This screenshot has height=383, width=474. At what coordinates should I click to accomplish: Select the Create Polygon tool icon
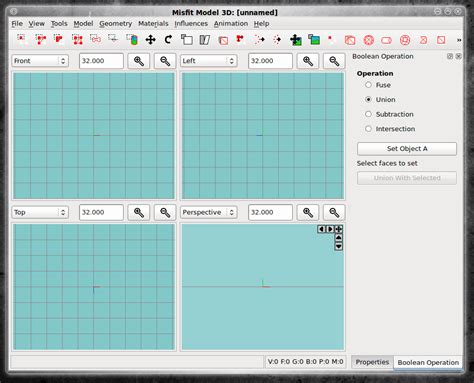click(423, 40)
